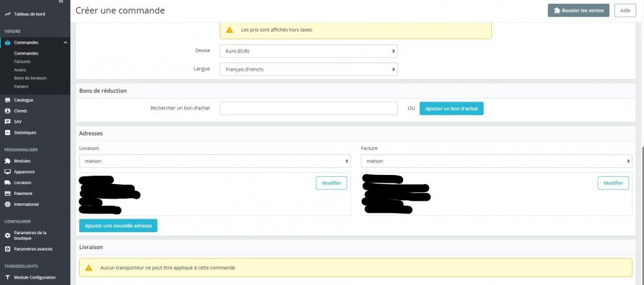Screen dimensions: 644x285
Task: Open the SAV menu
Action: pyautogui.click(x=17, y=122)
